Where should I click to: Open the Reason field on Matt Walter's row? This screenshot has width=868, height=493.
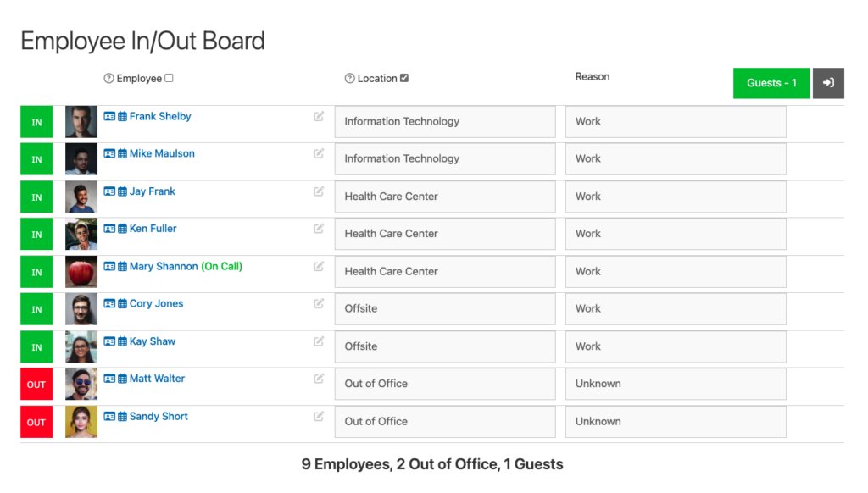coord(675,384)
